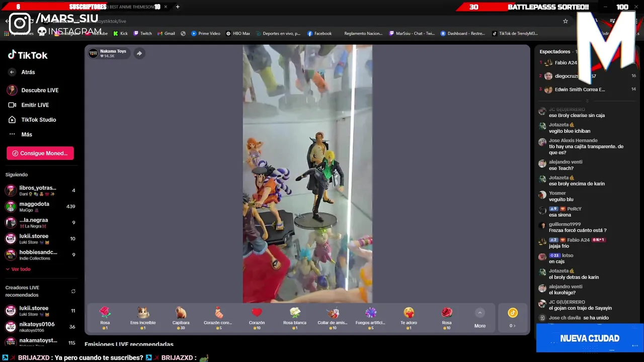Expand the Siguiendo list via Ver todo

[18, 269]
